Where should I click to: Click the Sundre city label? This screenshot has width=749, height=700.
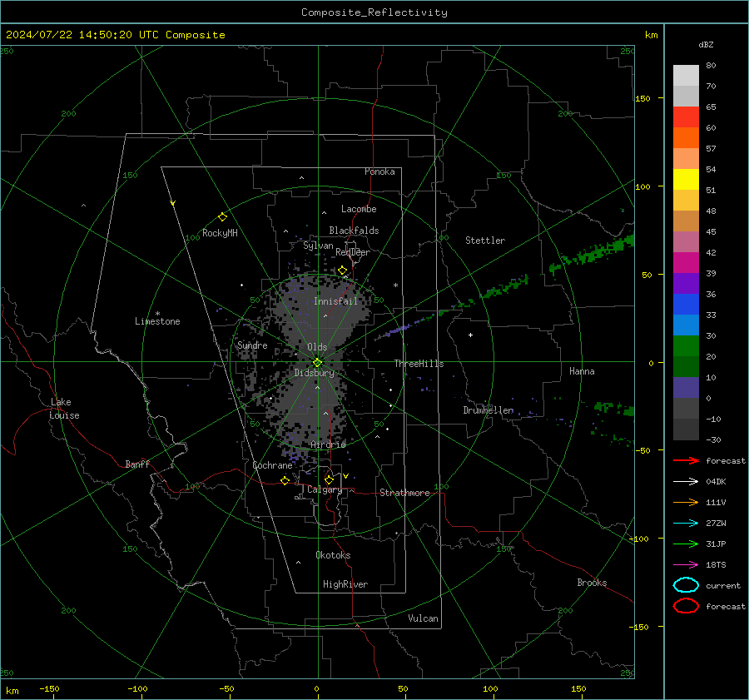click(252, 345)
